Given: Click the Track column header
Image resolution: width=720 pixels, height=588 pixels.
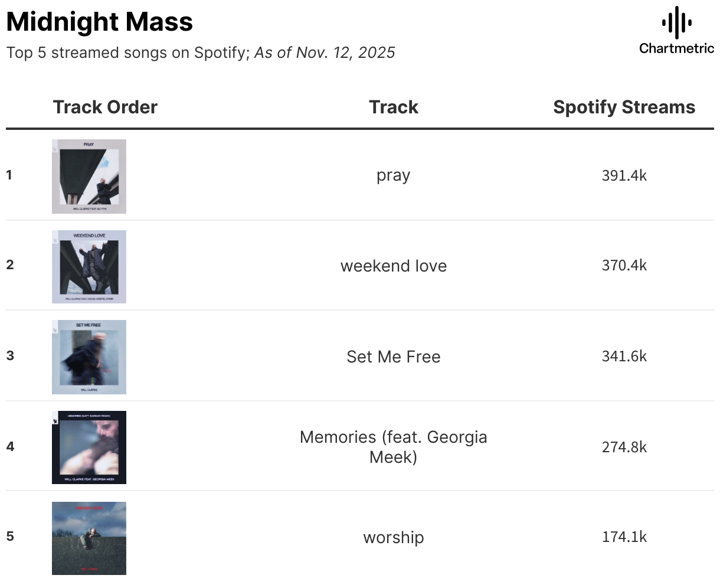Looking at the screenshot, I should [x=394, y=107].
